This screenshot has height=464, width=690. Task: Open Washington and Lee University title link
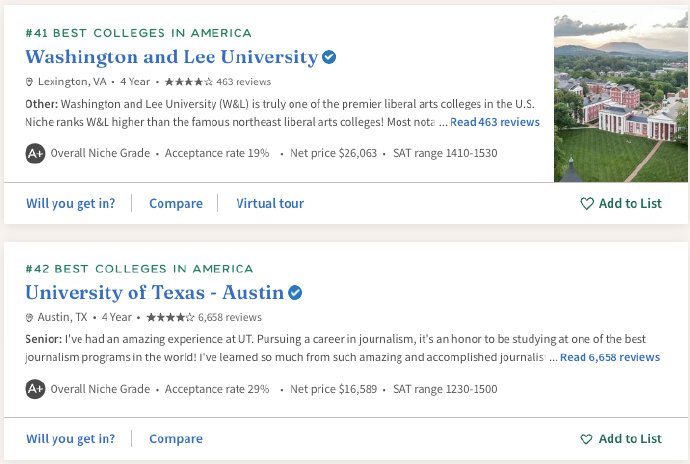tap(172, 57)
